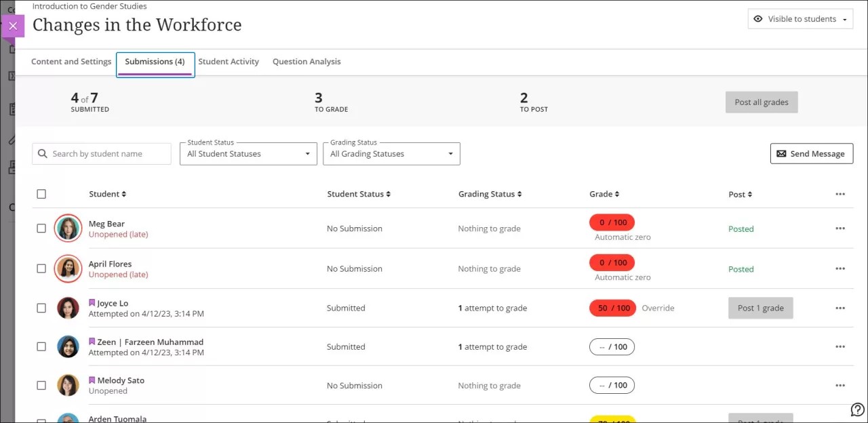This screenshot has width=868, height=423.
Task: Open the help question mark icon
Action: (x=857, y=409)
